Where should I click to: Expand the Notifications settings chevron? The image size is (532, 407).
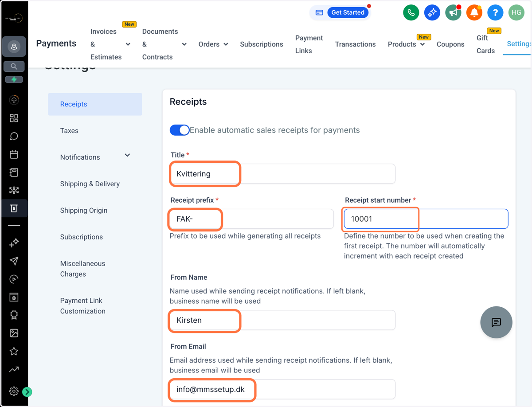tap(127, 156)
